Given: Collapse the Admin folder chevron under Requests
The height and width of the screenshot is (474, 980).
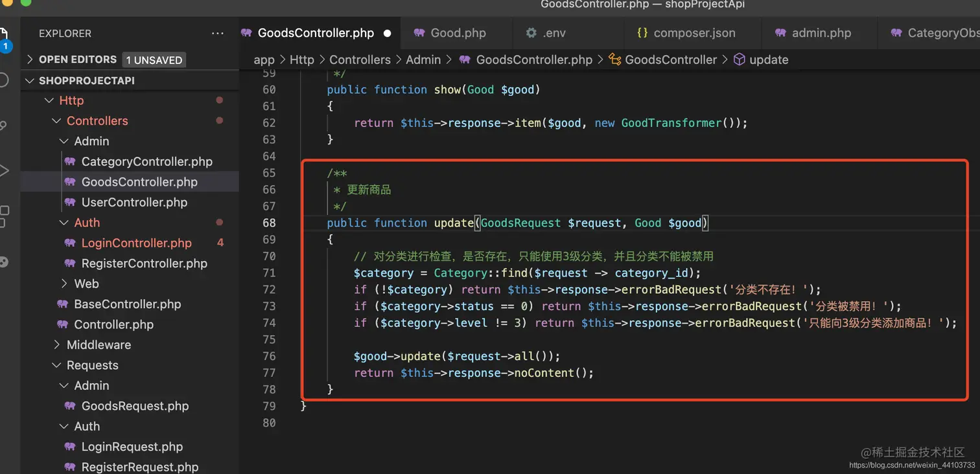Looking at the screenshot, I should pyautogui.click(x=64, y=385).
